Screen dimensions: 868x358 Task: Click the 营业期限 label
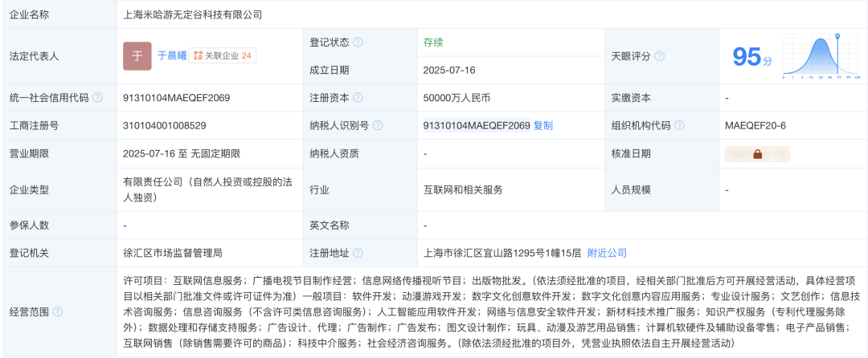(30, 154)
